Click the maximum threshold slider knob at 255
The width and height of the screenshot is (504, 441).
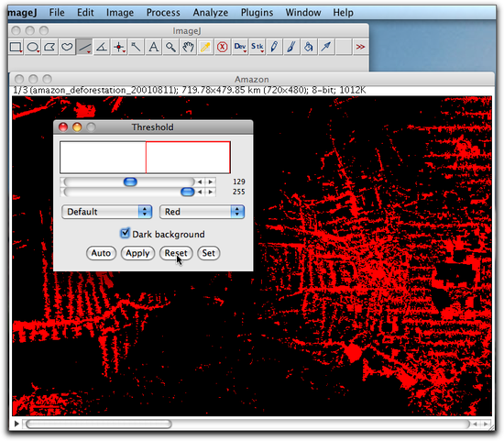[x=187, y=192]
